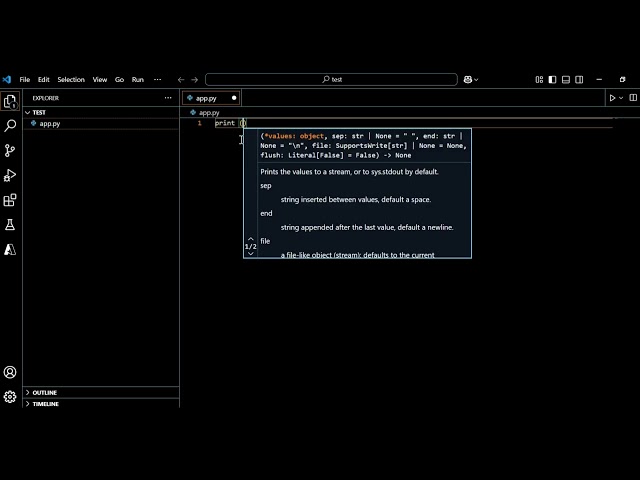Click the EXPLORER panel title

[46, 98]
